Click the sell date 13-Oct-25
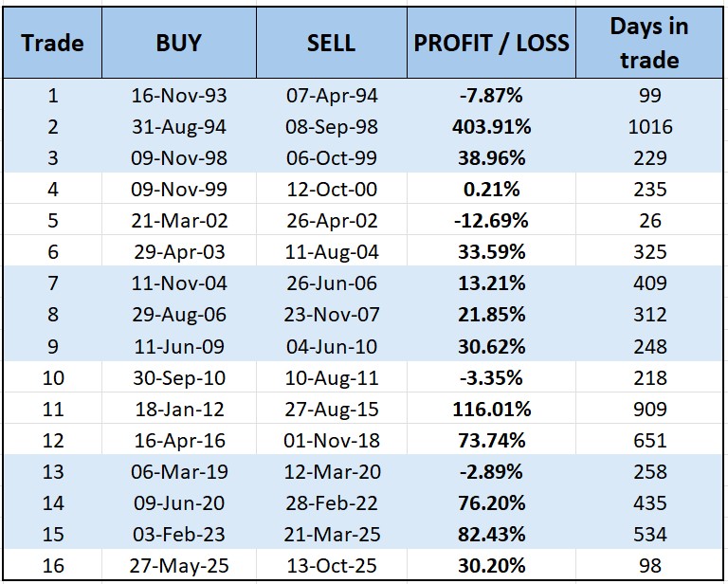Image resolution: width=728 pixels, height=584 pixels. pos(332,566)
